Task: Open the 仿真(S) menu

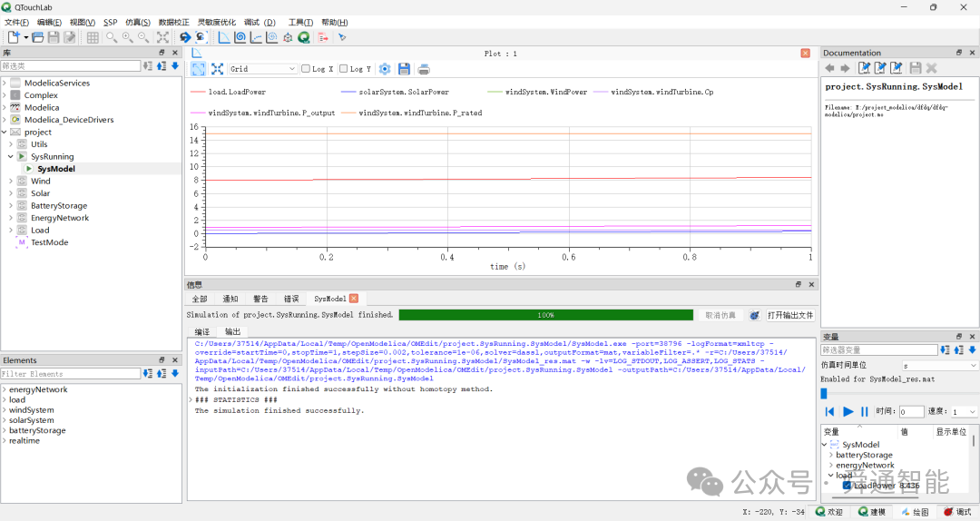Action: point(138,22)
